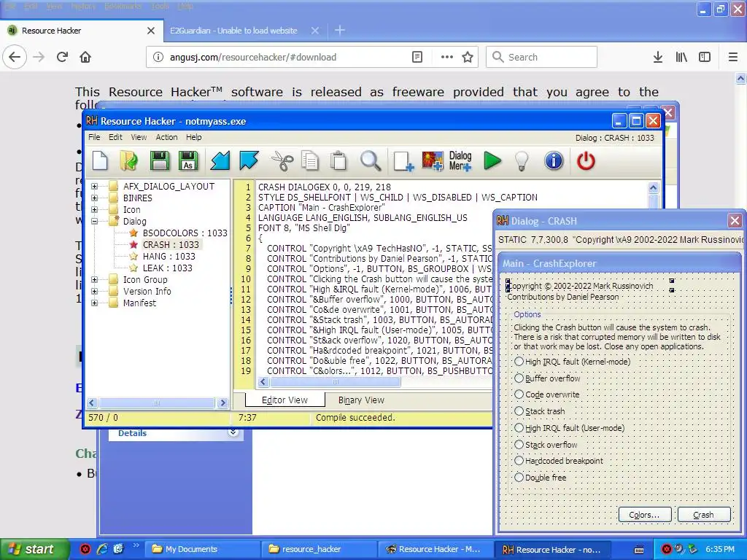Expand the Icon tree node
The width and height of the screenshot is (747, 560).
[x=94, y=209]
